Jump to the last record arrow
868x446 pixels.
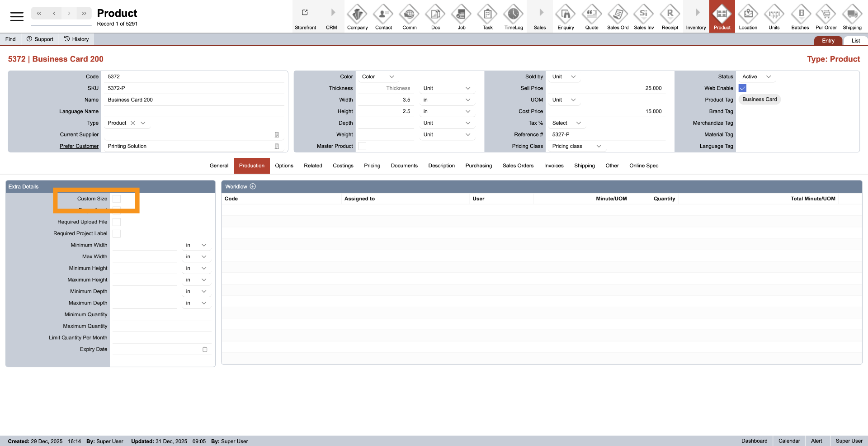(84, 14)
